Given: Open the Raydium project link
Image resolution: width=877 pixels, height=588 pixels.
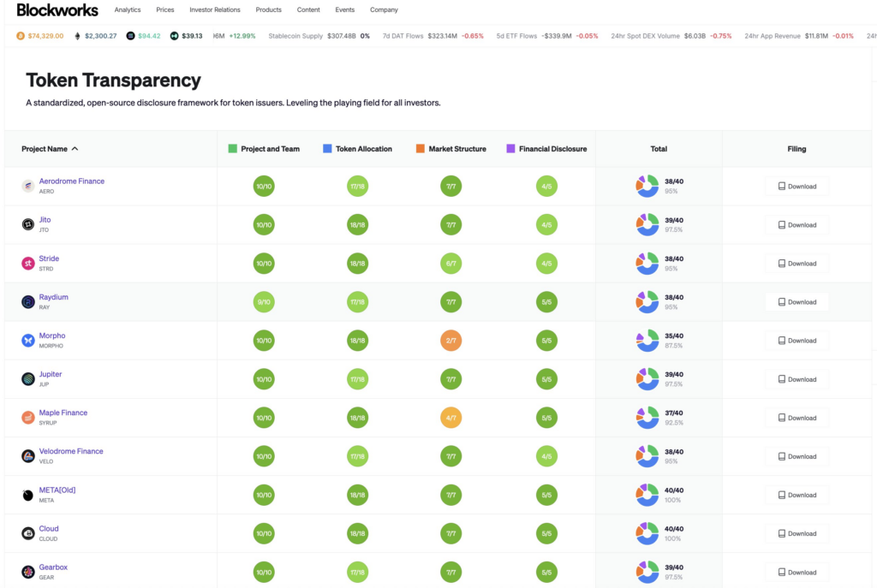Looking at the screenshot, I should [x=53, y=297].
